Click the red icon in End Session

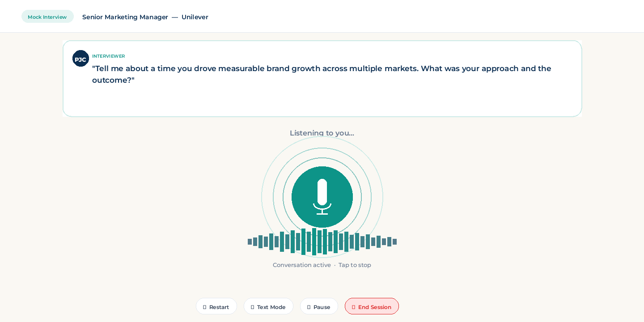[353, 307]
